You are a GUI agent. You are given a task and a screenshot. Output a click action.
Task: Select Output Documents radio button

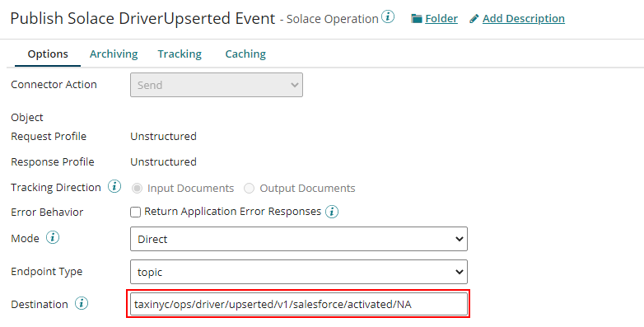coord(249,189)
